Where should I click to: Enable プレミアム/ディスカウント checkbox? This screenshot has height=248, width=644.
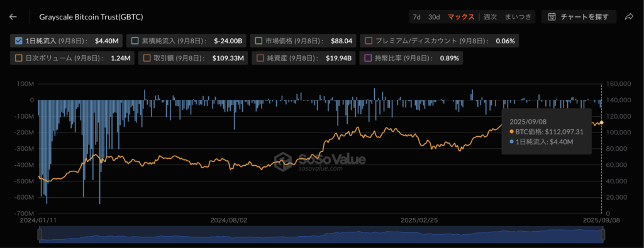[x=369, y=41]
